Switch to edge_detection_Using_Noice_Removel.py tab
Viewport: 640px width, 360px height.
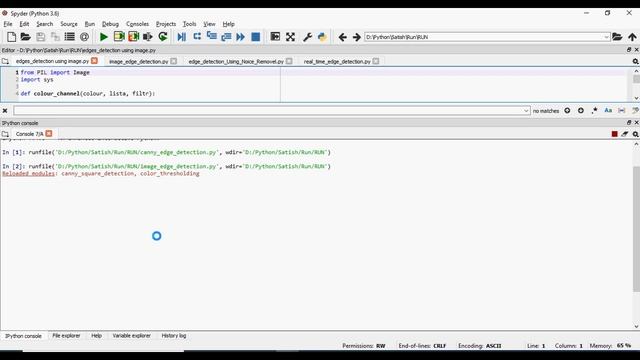click(x=236, y=61)
